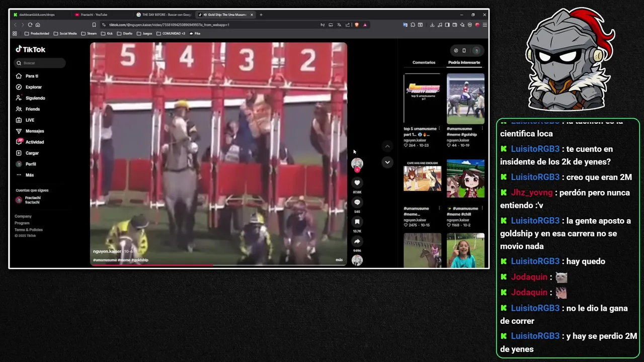644x362 pixels.
Task: Open the Terms & Policies footer link
Action: pos(29,230)
